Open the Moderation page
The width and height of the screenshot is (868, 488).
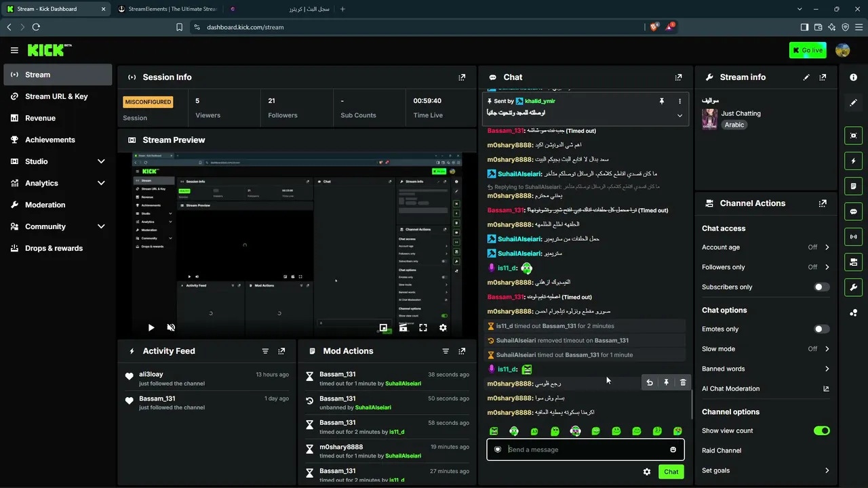pyautogui.click(x=58, y=205)
